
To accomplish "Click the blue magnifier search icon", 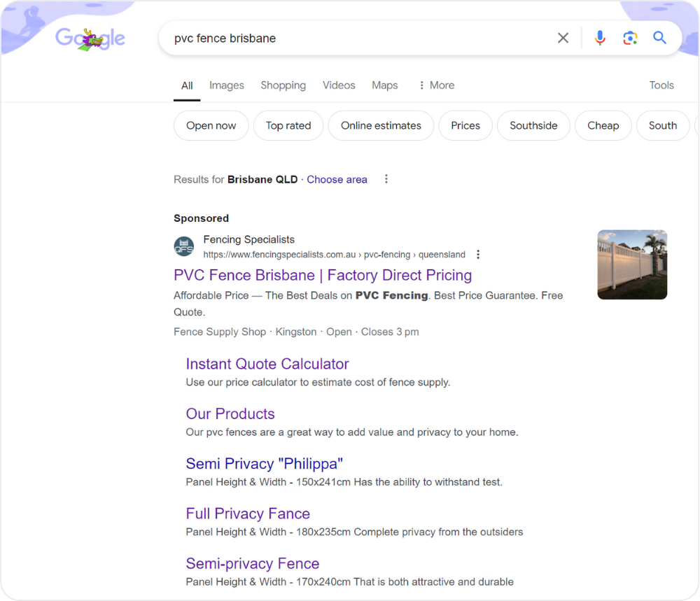I will coord(659,38).
